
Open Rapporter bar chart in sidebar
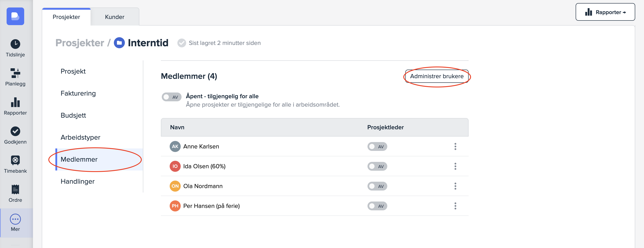15,102
